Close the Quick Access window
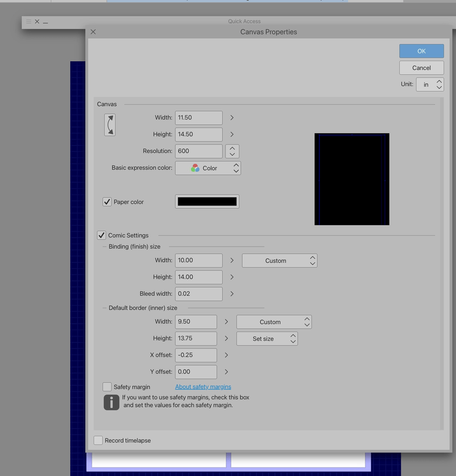Viewport: 456px width, 476px height. (37, 21)
